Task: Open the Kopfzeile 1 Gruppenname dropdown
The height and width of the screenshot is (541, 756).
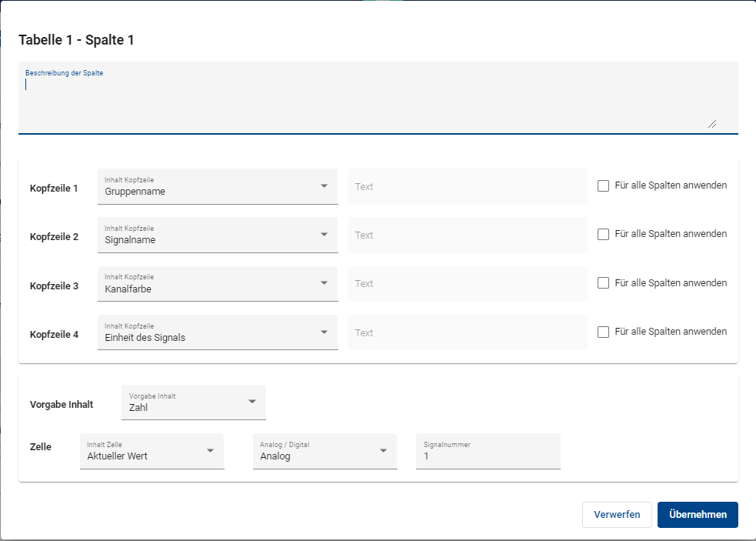Action: coord(217,186)
